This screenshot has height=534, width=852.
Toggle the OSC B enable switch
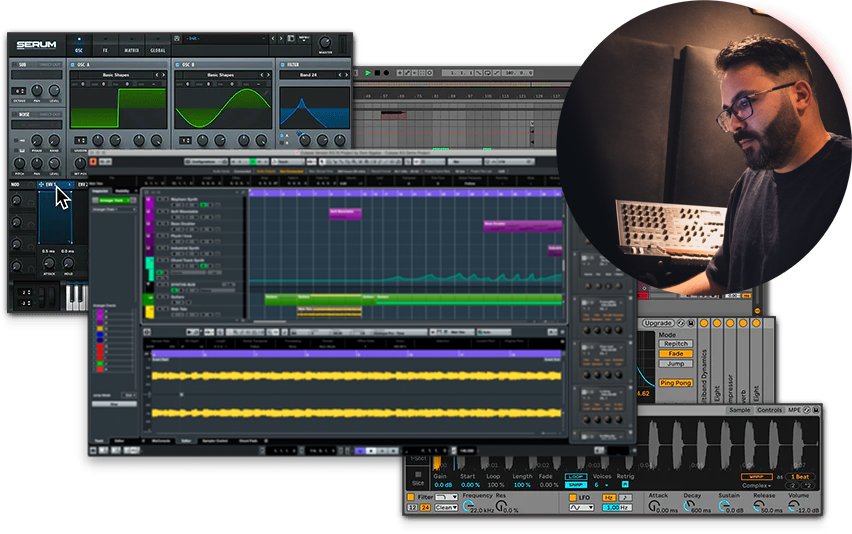click(x=178, y=64)
